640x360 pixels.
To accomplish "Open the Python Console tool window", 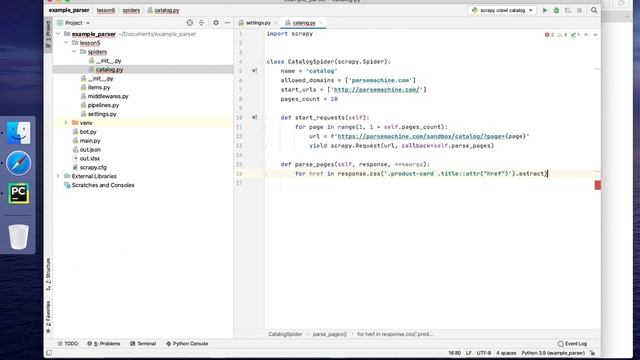I will tap(187, 344).
